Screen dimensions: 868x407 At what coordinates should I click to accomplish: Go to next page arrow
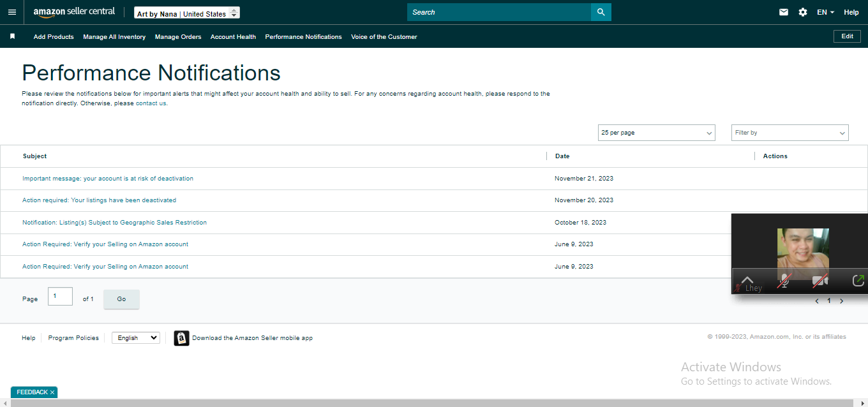click(841, 301)
